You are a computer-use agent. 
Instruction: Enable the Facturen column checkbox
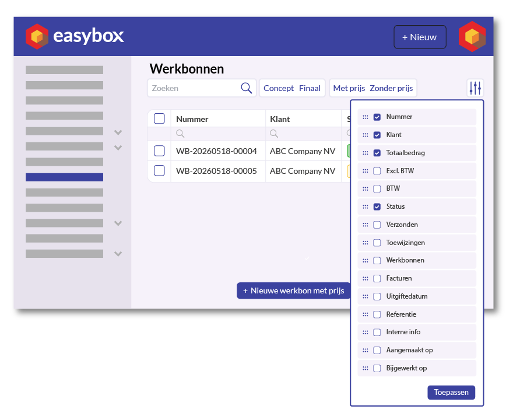(x=377, y=279)
